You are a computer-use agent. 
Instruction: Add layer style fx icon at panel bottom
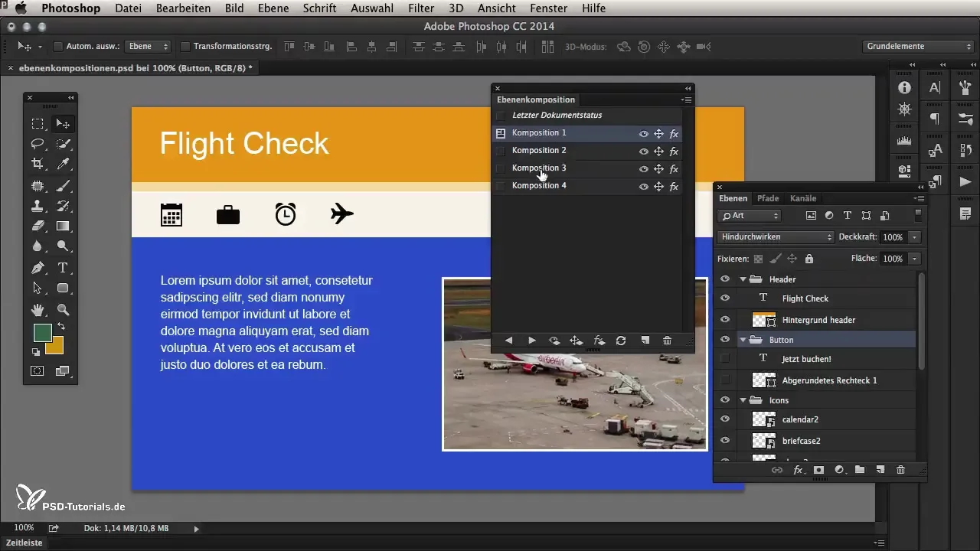[799, 470]
